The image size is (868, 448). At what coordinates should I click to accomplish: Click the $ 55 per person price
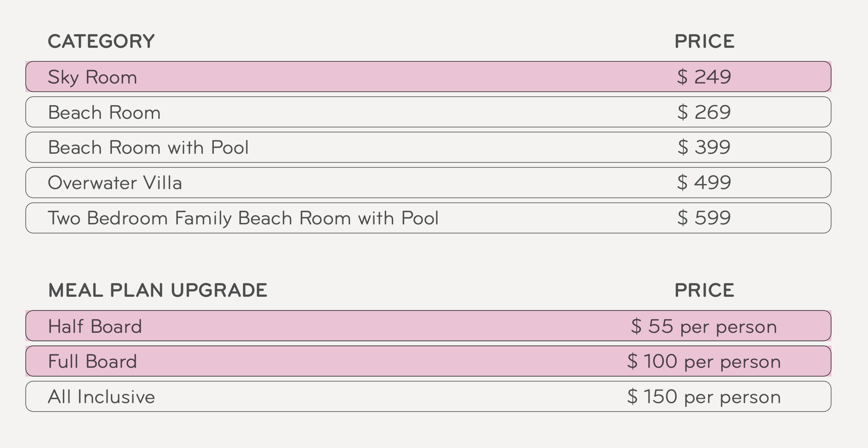coord(704,326)
